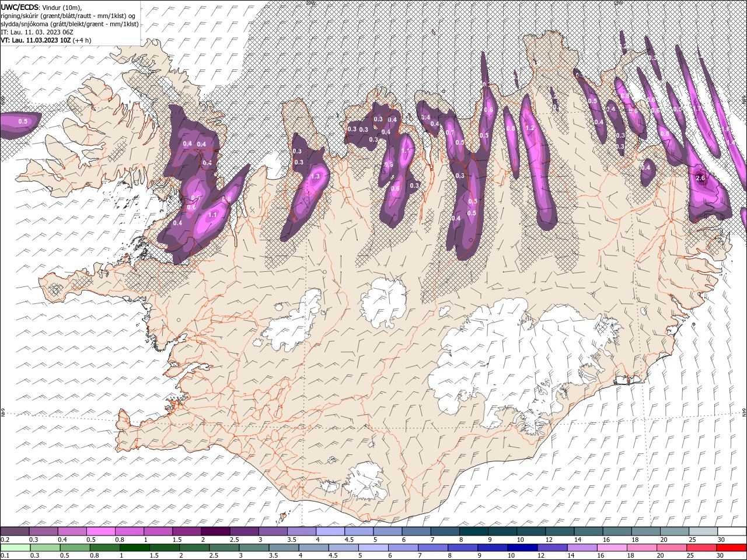Image resolution: width=747 pixels, height=560 pixels.
Task: Click the 2 swatch in the lower legend row
Action: (x=194, y=548)
